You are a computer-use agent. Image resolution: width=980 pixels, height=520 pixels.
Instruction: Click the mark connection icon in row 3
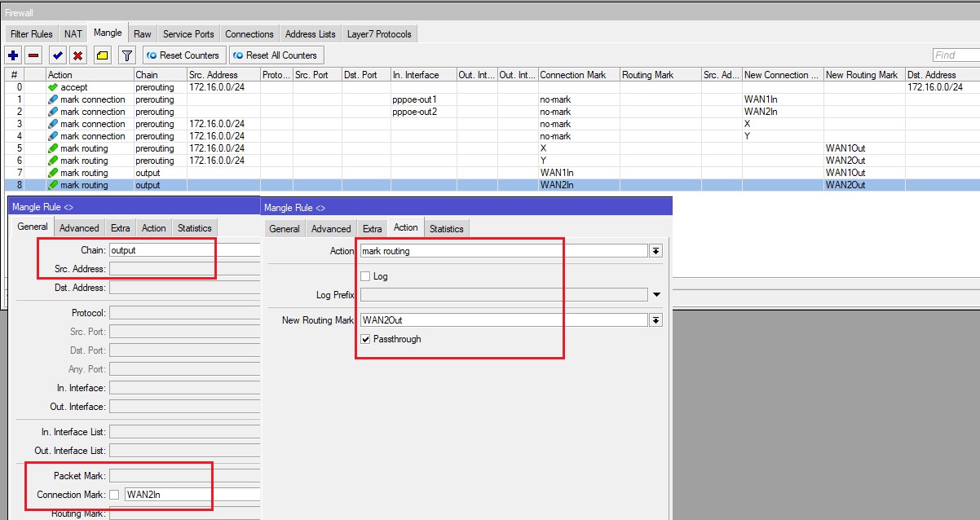pyautogui.click(x=53, y=124)
